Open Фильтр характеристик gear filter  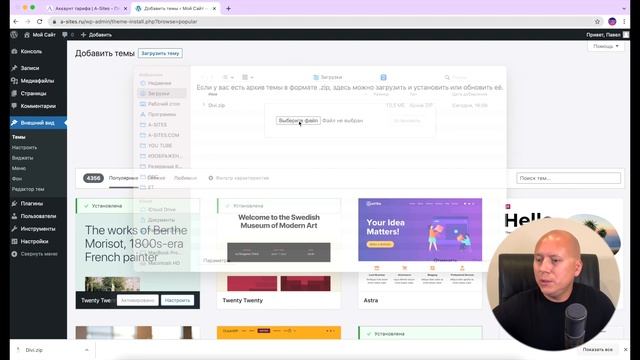point(238,178)
